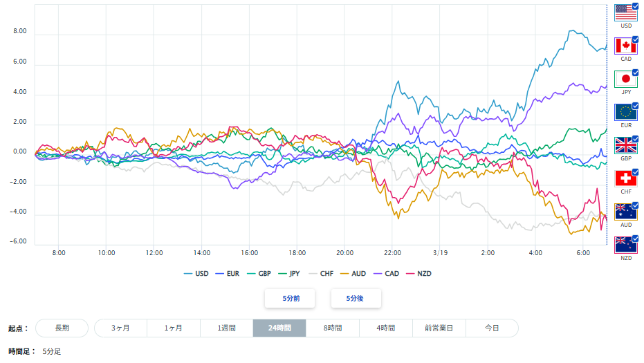Toggle CHF series in chart legend
The width and height of the screenshot is (644, 363).
point(321,274)
